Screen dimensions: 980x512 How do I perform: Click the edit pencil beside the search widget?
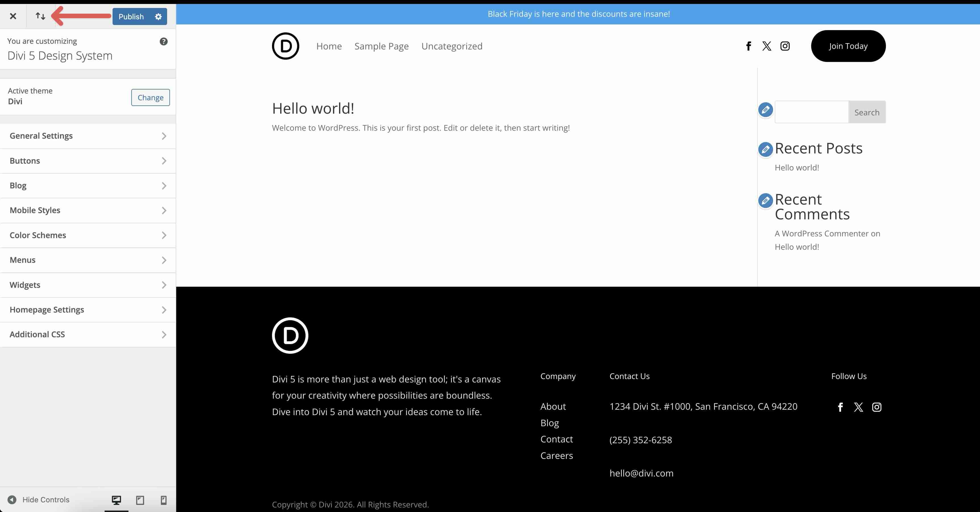coord(765,110)
